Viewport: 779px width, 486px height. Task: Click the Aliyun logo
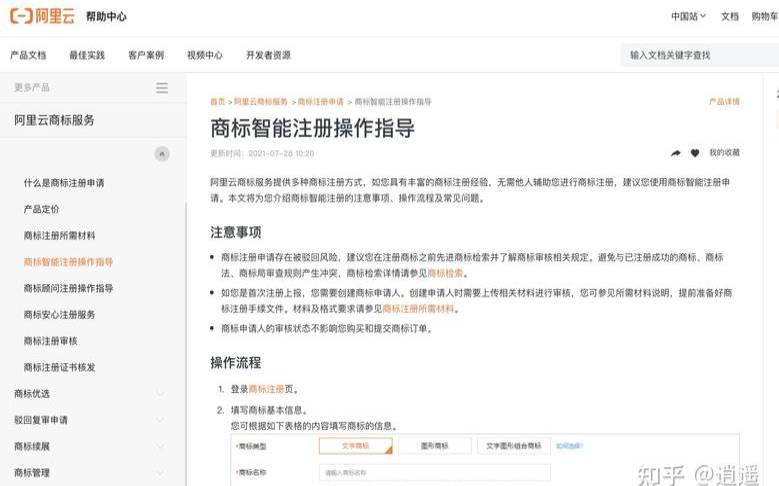42,16
